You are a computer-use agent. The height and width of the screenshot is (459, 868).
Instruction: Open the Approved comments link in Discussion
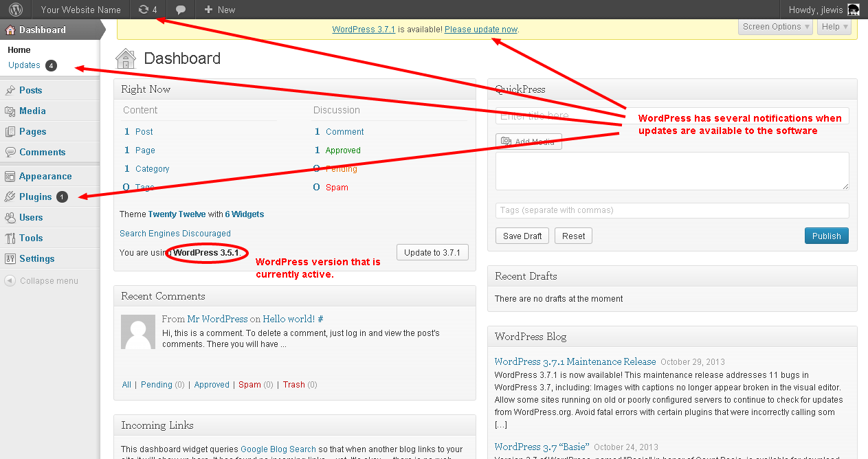click(x=343, y=150)
